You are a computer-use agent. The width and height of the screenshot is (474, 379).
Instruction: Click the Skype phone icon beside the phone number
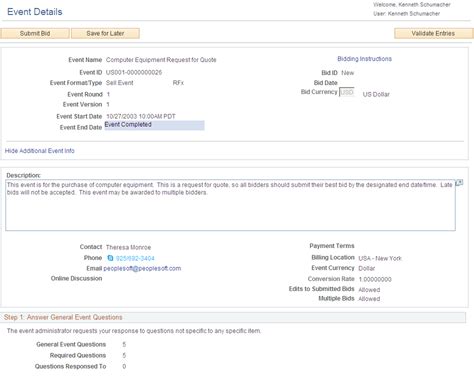(x=110, y=258)
